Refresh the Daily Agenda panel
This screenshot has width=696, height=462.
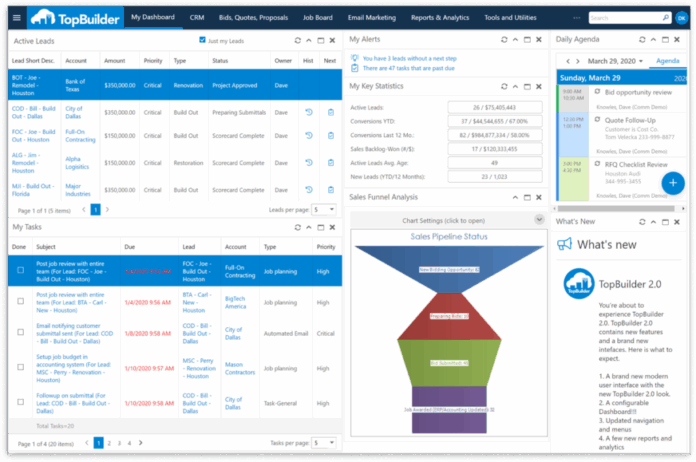[642, 39]
